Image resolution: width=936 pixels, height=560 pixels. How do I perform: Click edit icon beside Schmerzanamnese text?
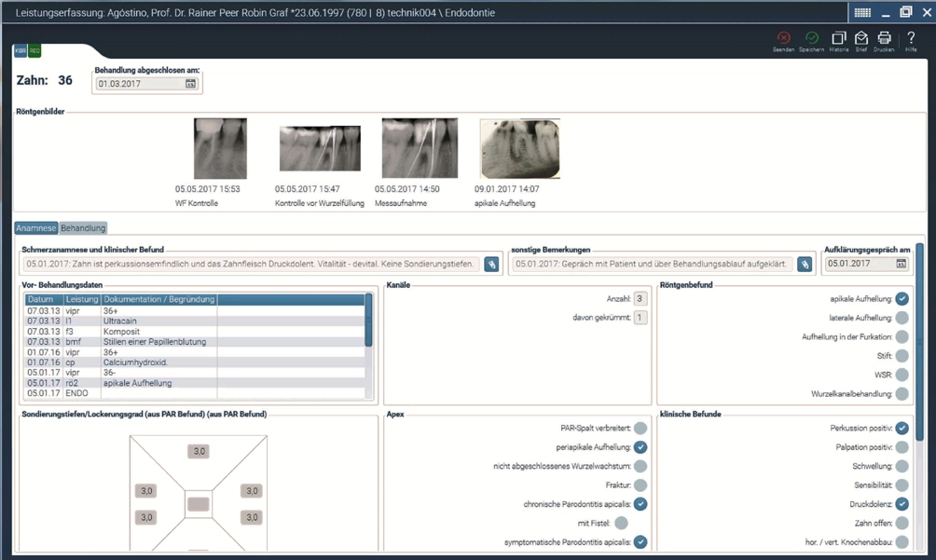point(491,265)
